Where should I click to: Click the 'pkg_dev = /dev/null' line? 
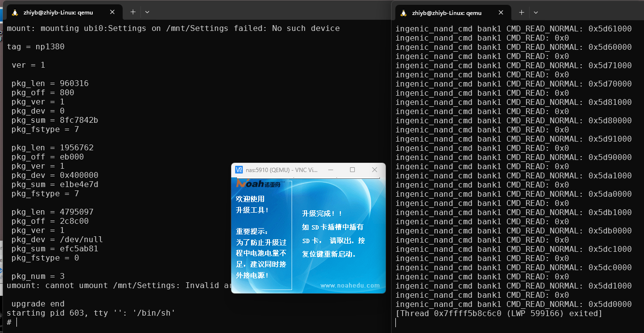(x=57, y=240)
